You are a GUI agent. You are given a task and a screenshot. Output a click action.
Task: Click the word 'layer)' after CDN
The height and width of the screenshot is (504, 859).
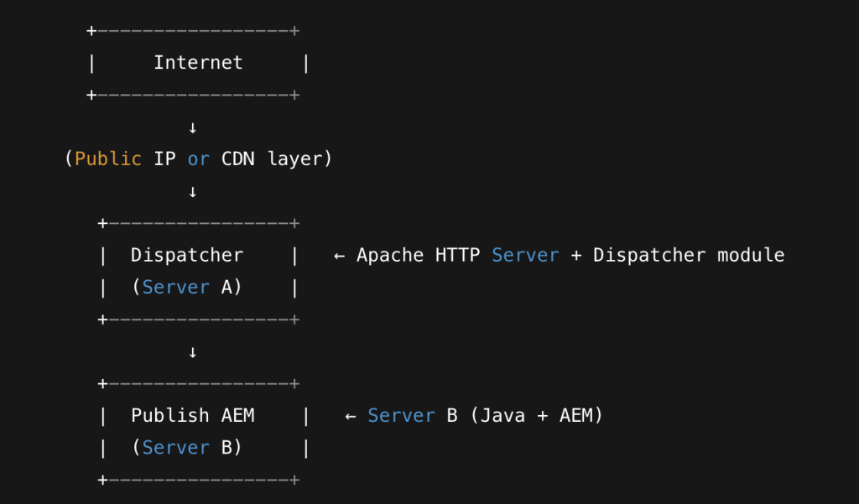[299, 158]
